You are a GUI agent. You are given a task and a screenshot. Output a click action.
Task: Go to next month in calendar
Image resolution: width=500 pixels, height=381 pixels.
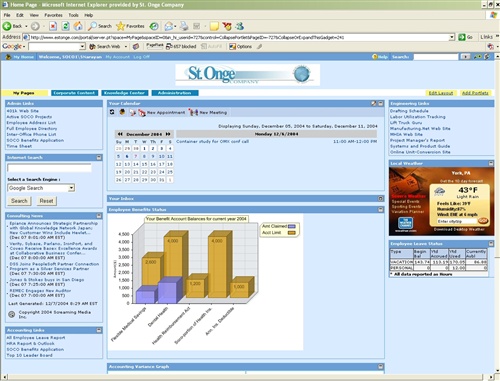(x=168, y=134)
